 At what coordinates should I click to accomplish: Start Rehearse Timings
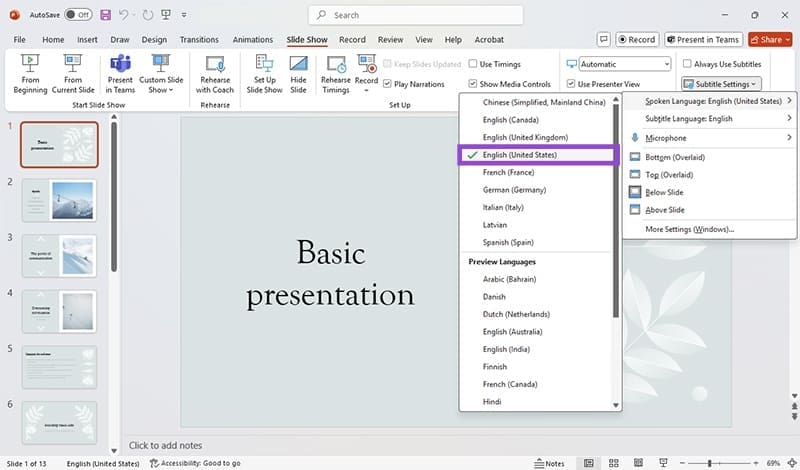click(x=335, y=74)
